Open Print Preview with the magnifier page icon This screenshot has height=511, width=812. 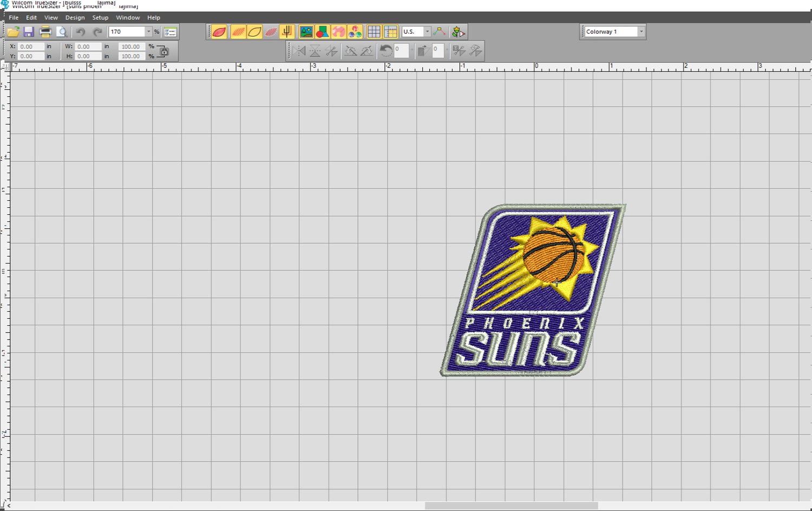[62, 32]
